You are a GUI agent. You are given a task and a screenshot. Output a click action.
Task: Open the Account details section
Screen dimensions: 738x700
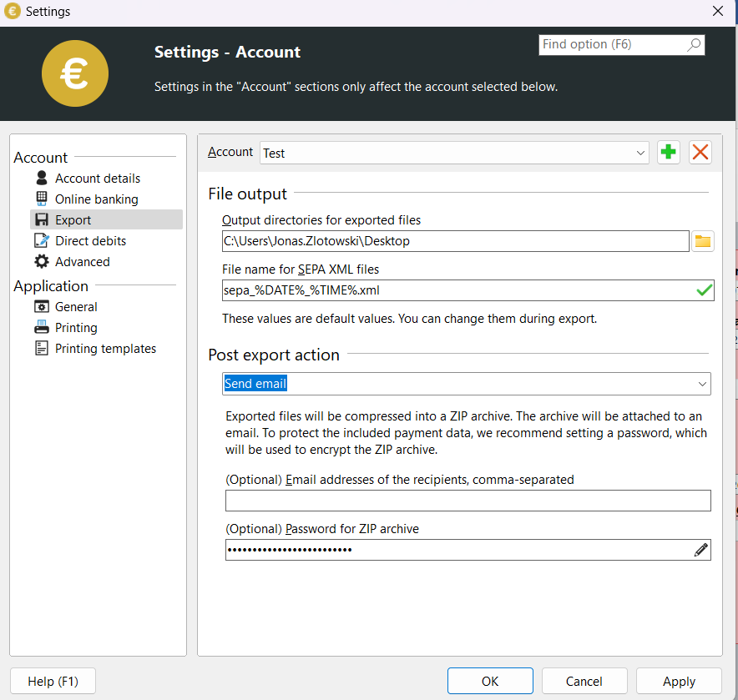(x=98, y=179)
